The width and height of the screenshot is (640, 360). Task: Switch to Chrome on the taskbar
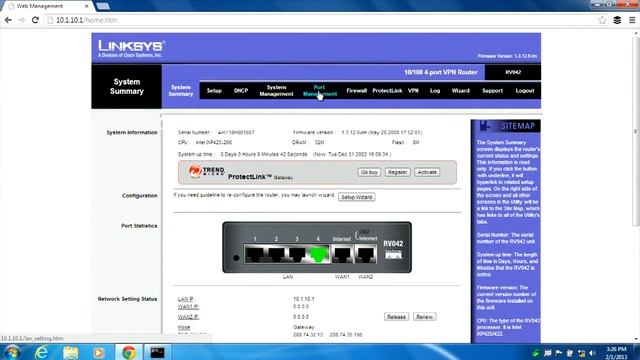pyautogui.click(x=129, y=352)
